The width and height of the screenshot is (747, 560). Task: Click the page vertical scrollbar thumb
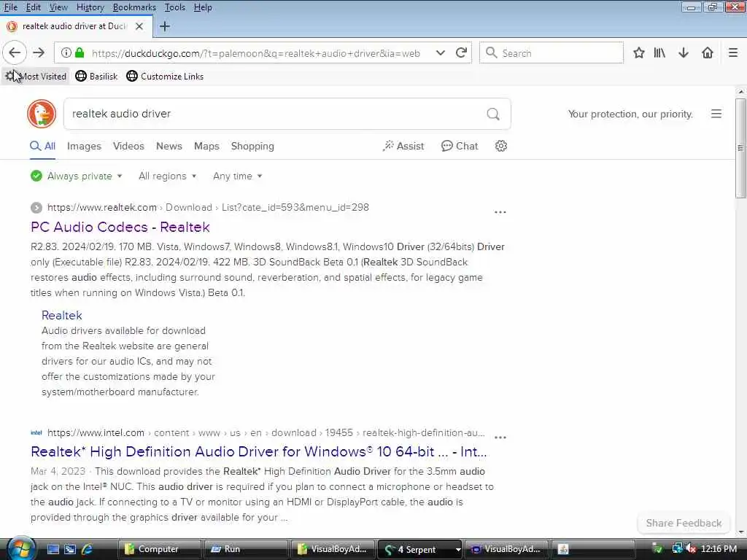740,148
